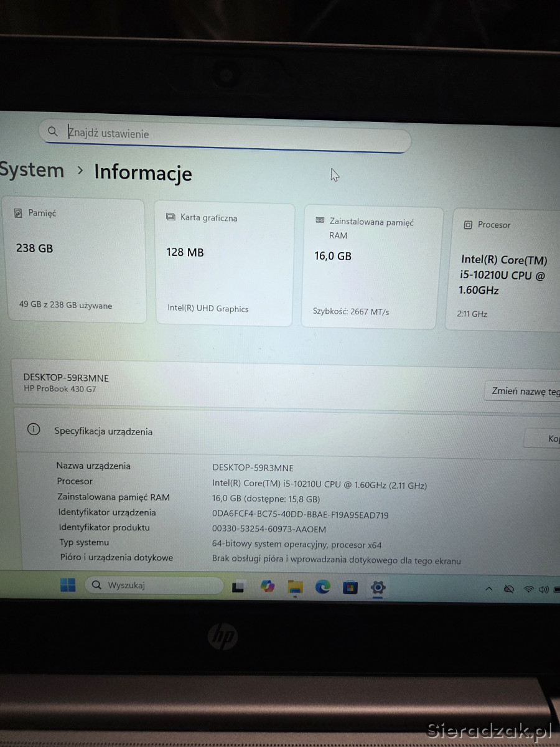Show hidden system tray icons
Image resolution: width=560 pixels, height=747 pixels.
[x=489, y=589]
